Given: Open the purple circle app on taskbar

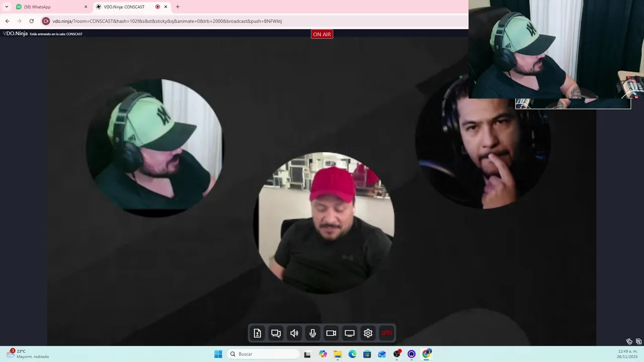Looking at the screenshot, I should tap(412, 354).
